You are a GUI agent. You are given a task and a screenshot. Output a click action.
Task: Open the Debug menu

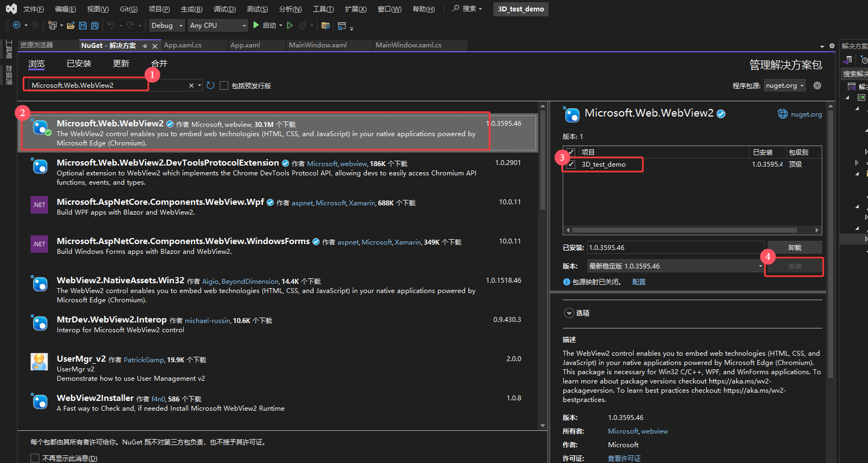224,9
